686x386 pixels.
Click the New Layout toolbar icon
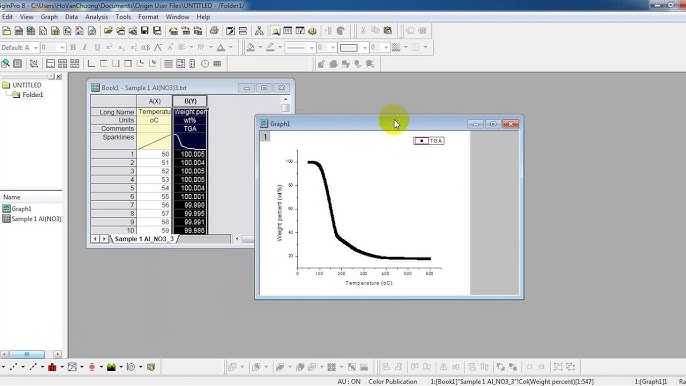80,31
